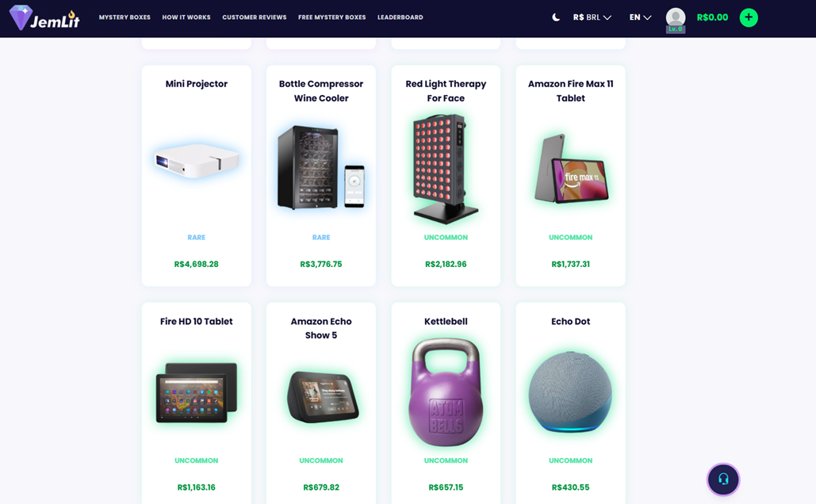
Task: Open Customer Reviews link
Action: click(255, 17)
